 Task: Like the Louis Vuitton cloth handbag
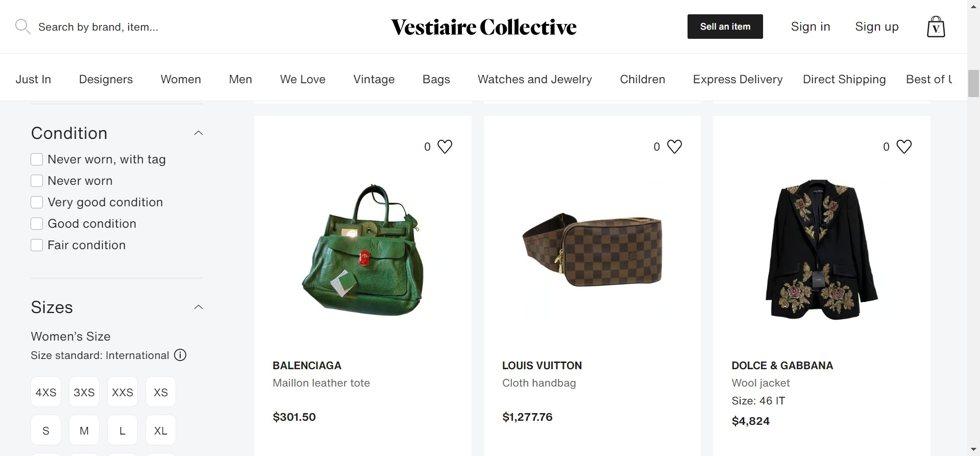[674, 147]
